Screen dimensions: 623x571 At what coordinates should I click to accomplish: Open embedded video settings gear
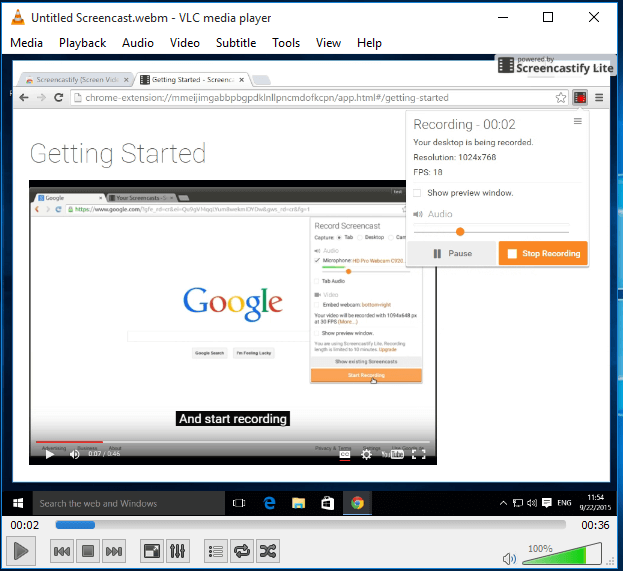pyautogui.click(x=366, y=454)
